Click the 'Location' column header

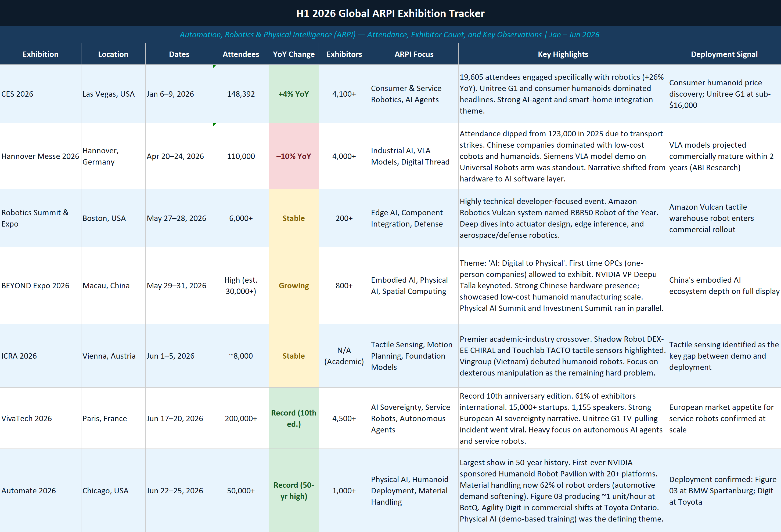pos(113,54)
